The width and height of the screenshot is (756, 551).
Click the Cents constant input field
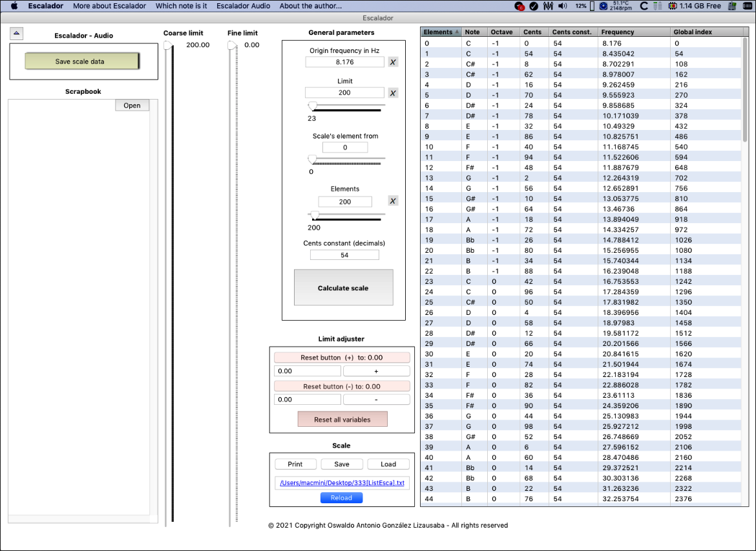pyautogui.click(x=344, y=255)
